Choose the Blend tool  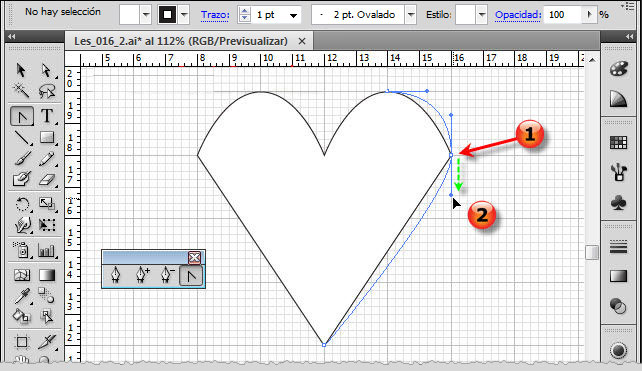(47, 296)
